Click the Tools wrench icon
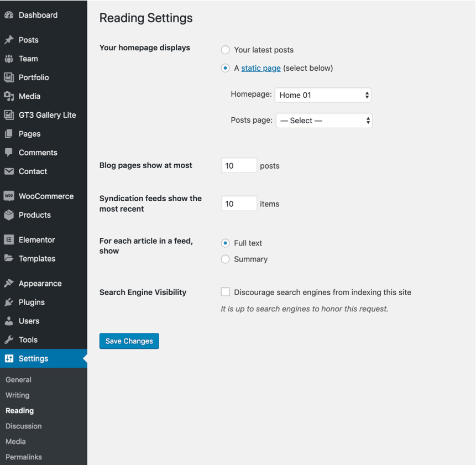The width and height of the screenshot is (476, 465). [x=9, y=339]
